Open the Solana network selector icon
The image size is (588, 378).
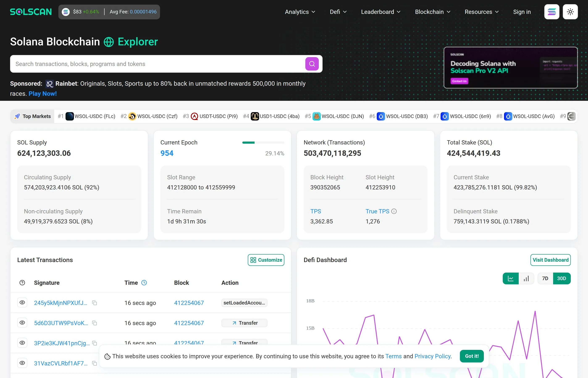[552, 12]
